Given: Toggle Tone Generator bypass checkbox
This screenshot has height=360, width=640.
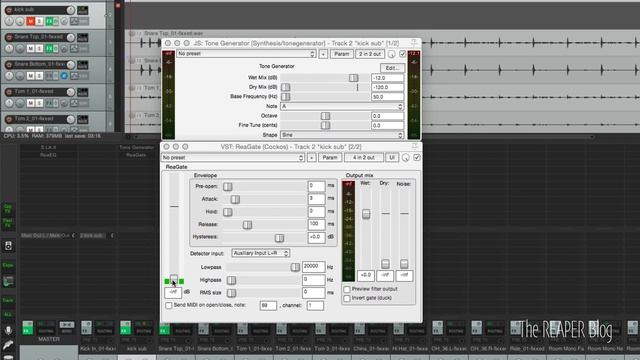Looking at the screenshot, I should (x=402, y=54).
